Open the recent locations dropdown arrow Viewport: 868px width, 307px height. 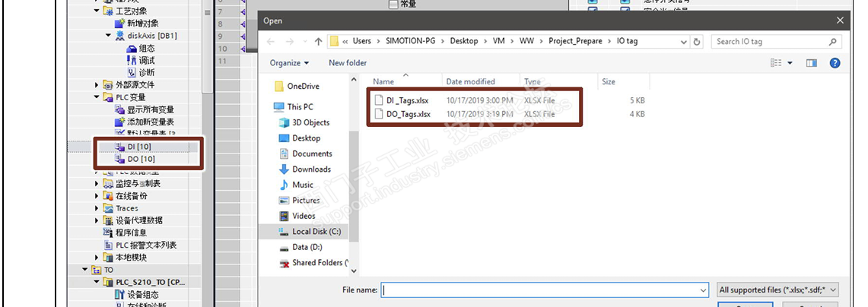pos(304,42)
